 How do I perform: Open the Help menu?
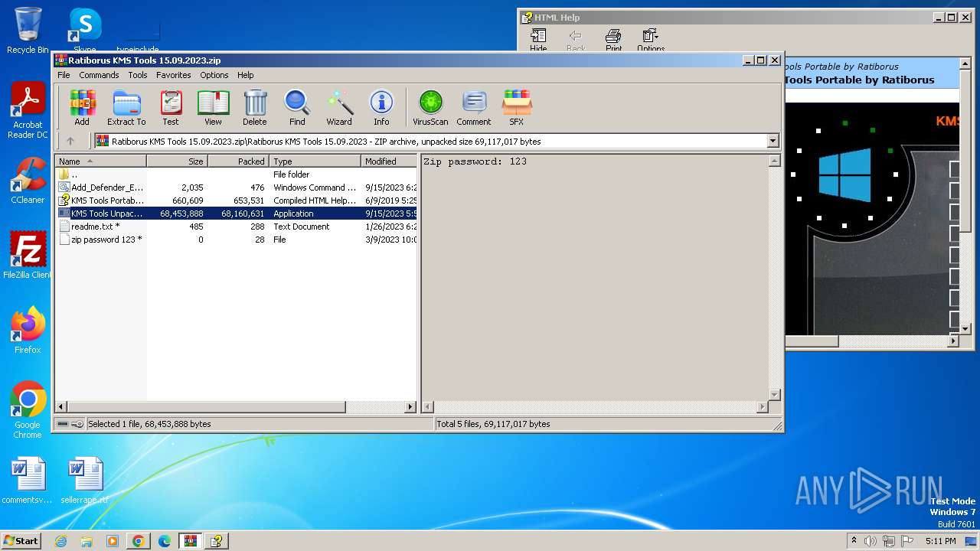point(245,75)
